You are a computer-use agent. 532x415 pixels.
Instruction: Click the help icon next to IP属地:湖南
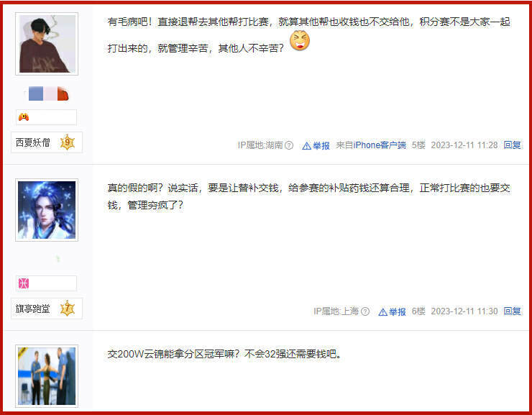pos(289,145)
